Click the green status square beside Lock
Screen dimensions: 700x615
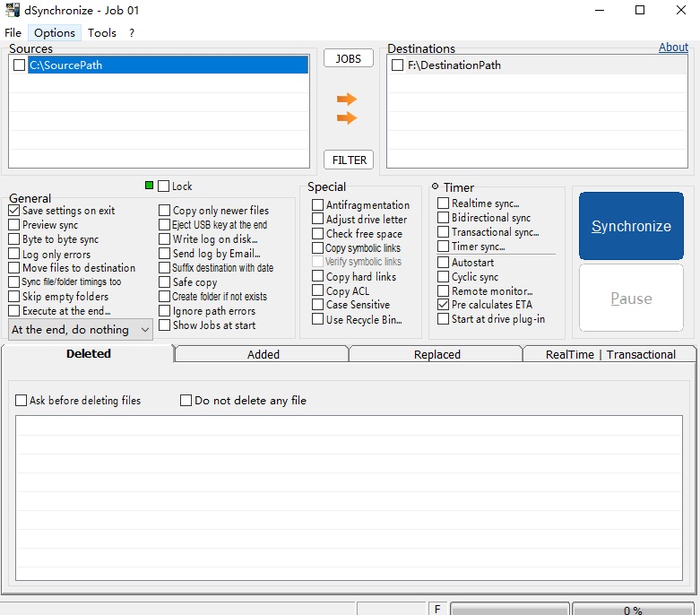coord(149,186)
